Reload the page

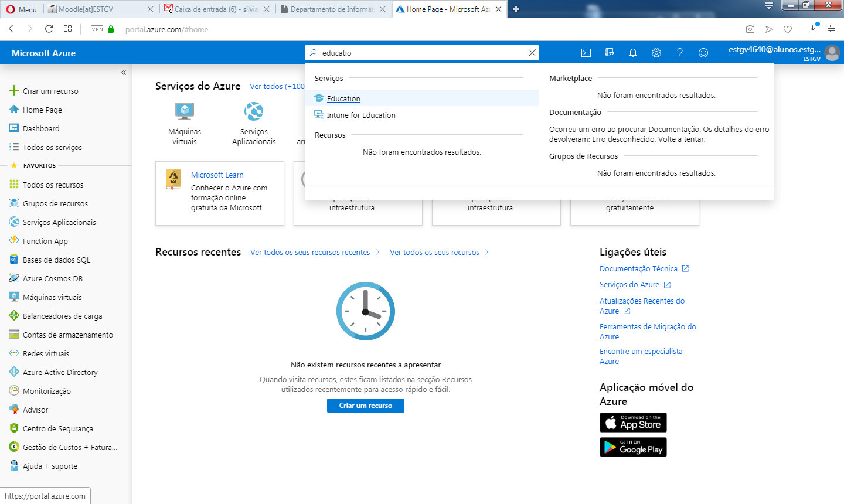point(49,29)
